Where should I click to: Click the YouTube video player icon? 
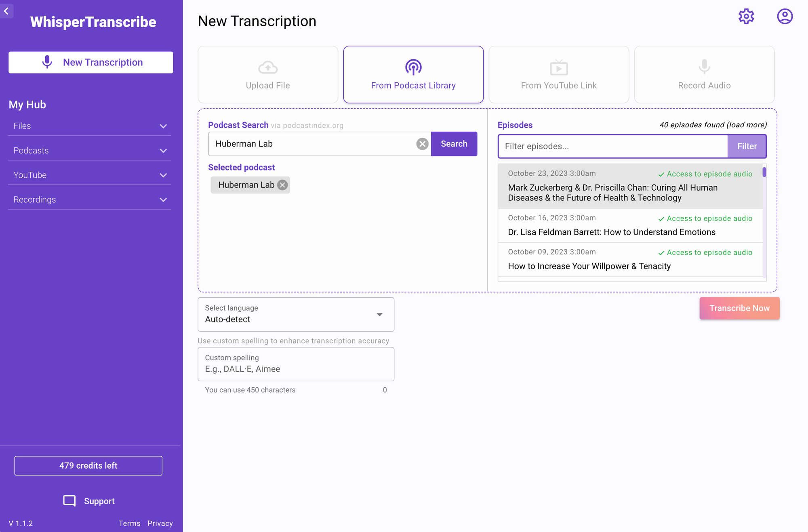[x=559, y=67]
